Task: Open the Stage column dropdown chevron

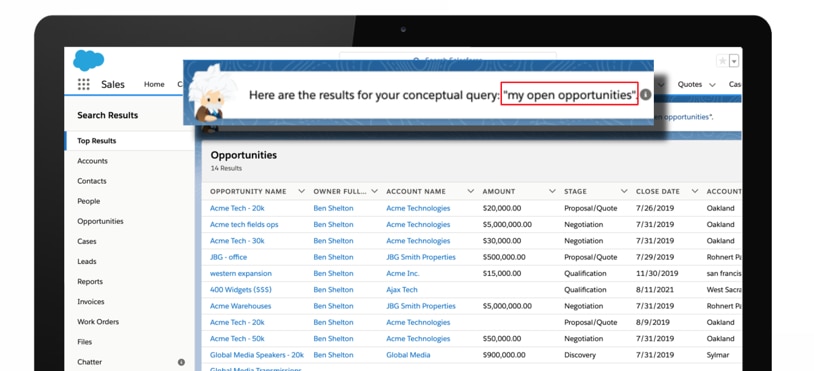Action: pos(624,191)
